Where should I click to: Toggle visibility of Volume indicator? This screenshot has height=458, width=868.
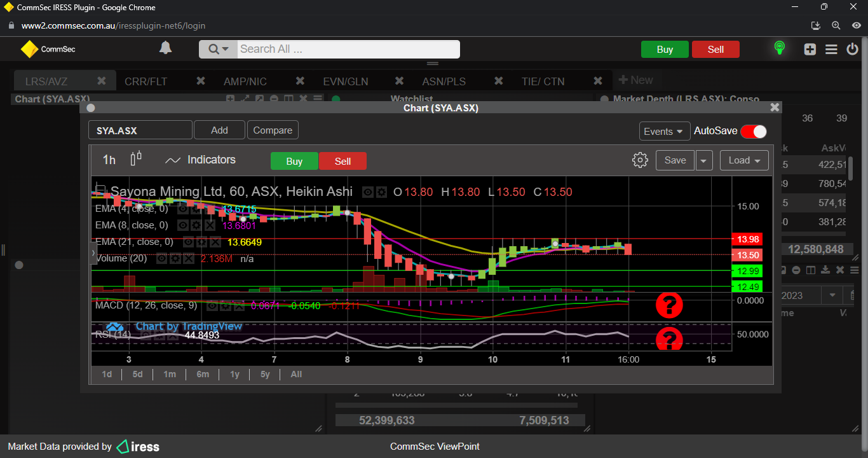pos(162,259)
